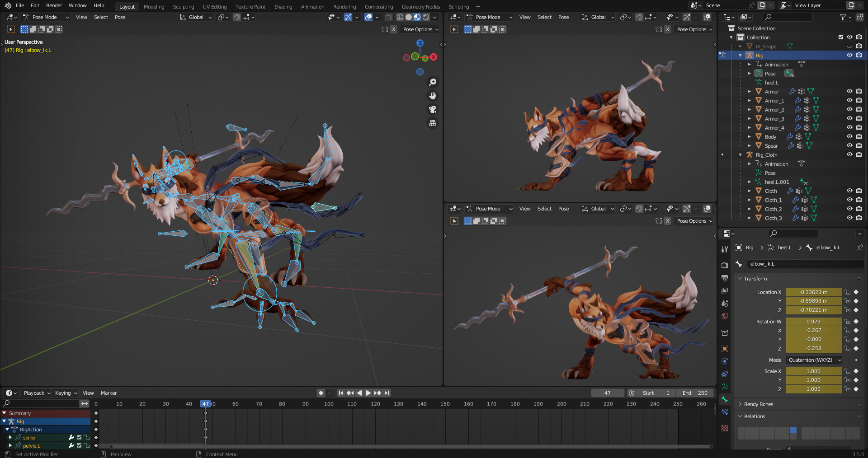The image size is (868, 458).
Task: Hide the Spear object with eye icon
Action: pyautogui.click(x=849, y=145)
